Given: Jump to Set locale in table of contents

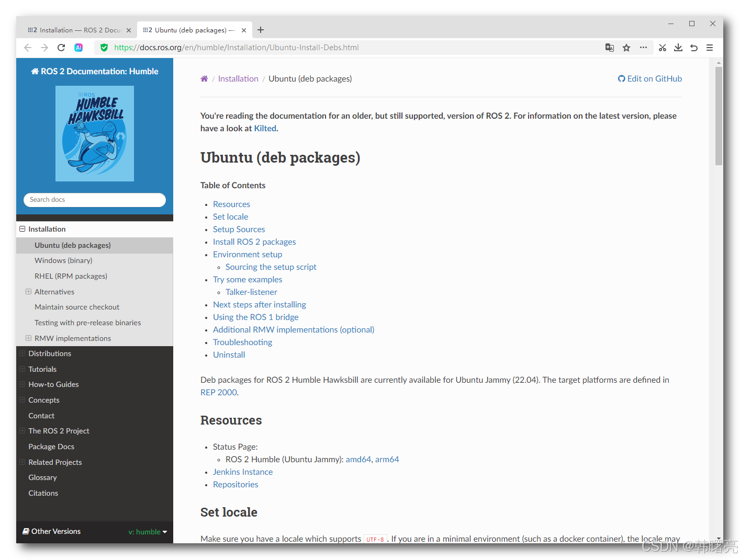Looking at the screenshot, I should coord(230,216).
